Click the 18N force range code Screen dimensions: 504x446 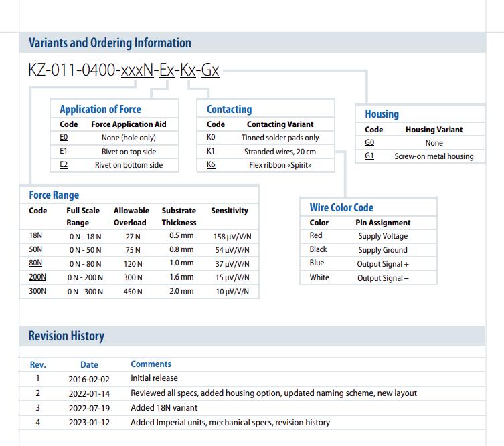(x=35, y=236)
